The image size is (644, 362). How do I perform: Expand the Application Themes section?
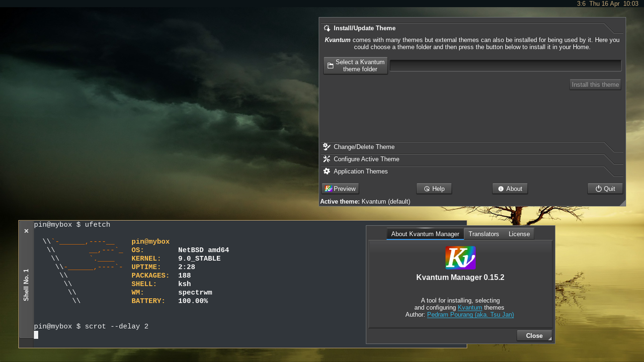tap(472, 171)
